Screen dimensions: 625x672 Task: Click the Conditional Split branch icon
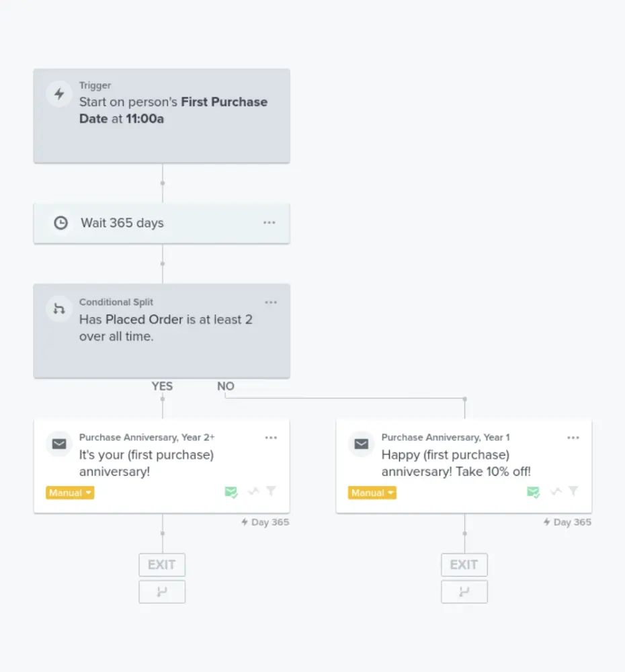click(x=58, y=308)
